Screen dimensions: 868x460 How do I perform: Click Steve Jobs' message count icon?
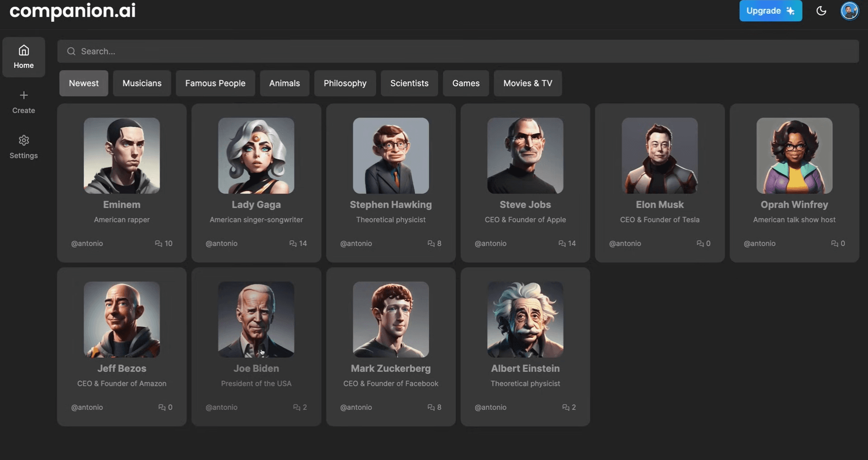pyautogui.click(x=562, y=243)
